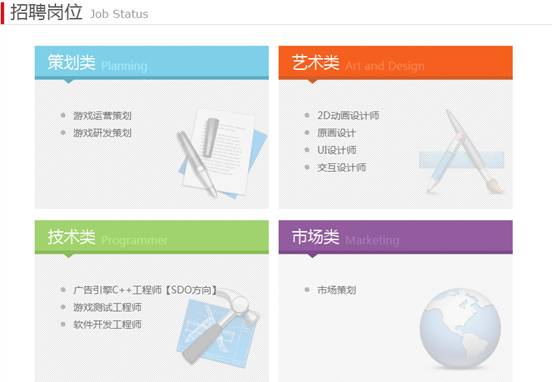Select the orange 艺术类 Art and Design header
This screenshot has height=382, width=553.
click(x=395, y=62)
